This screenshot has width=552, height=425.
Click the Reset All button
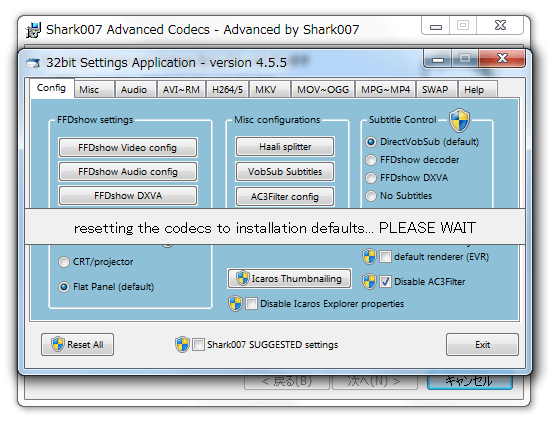pyautogui.click(x=77, y=344)
